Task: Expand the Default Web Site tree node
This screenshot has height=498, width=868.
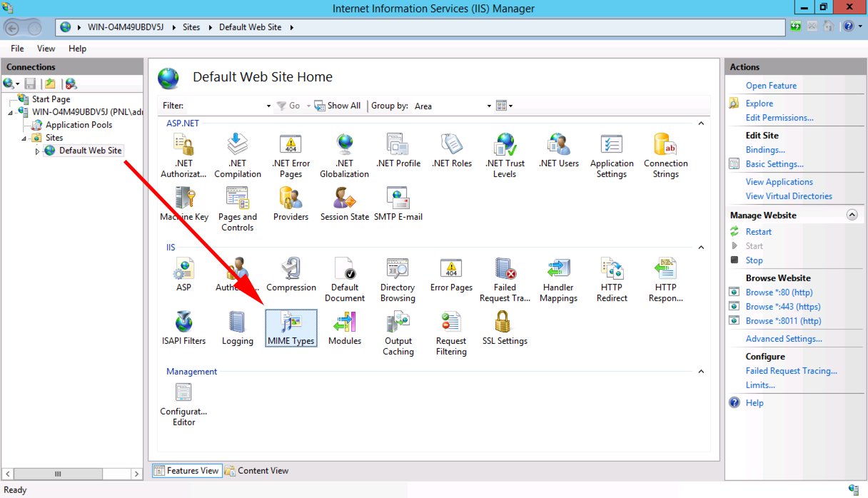Action: [x=37, y=151]
